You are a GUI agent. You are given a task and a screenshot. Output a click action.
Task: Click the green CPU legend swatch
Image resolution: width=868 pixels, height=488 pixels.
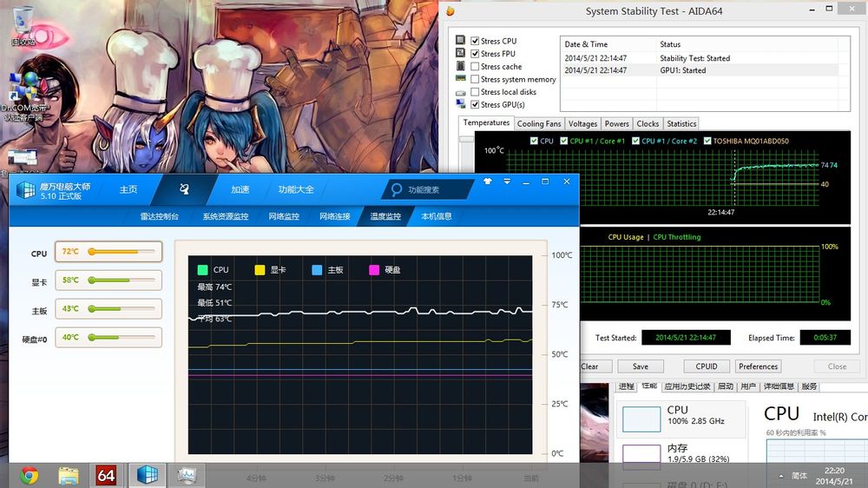[x=202, y=270]
